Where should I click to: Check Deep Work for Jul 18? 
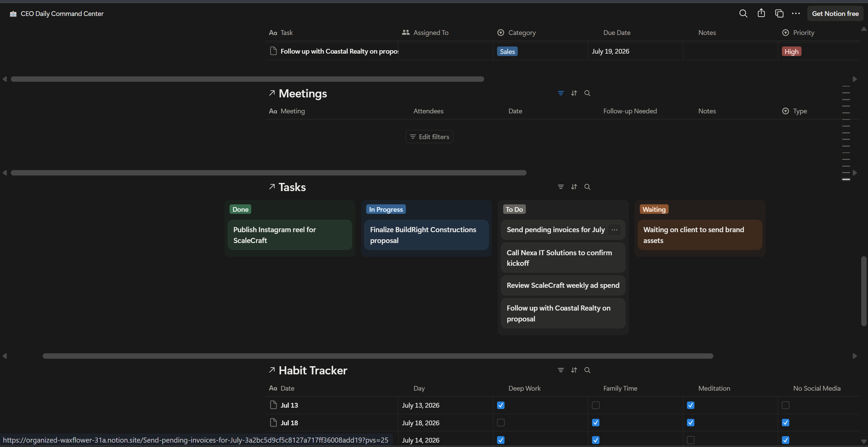500,423
